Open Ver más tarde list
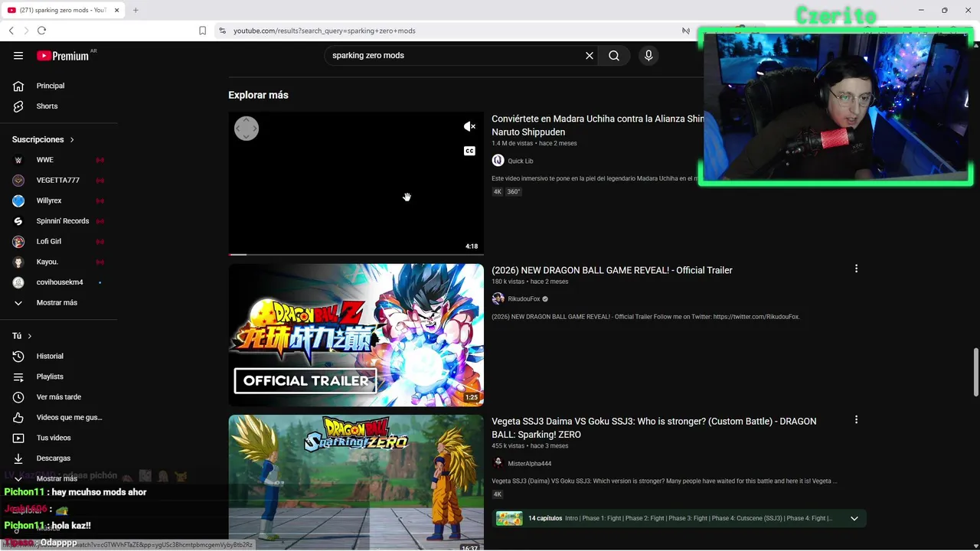Screen dimensions: 980x551 click(x=59, y=397)
